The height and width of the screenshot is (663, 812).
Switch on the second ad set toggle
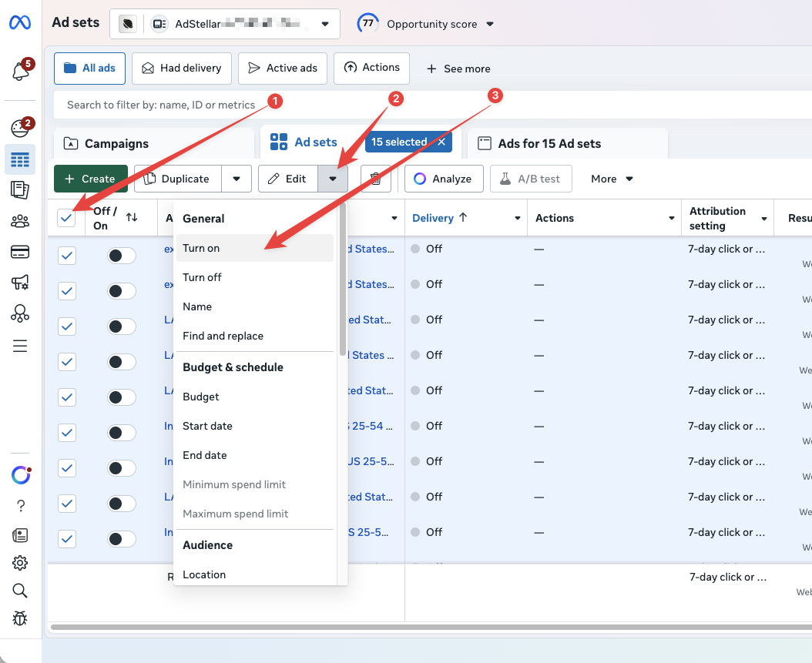(x=122, y=291)
